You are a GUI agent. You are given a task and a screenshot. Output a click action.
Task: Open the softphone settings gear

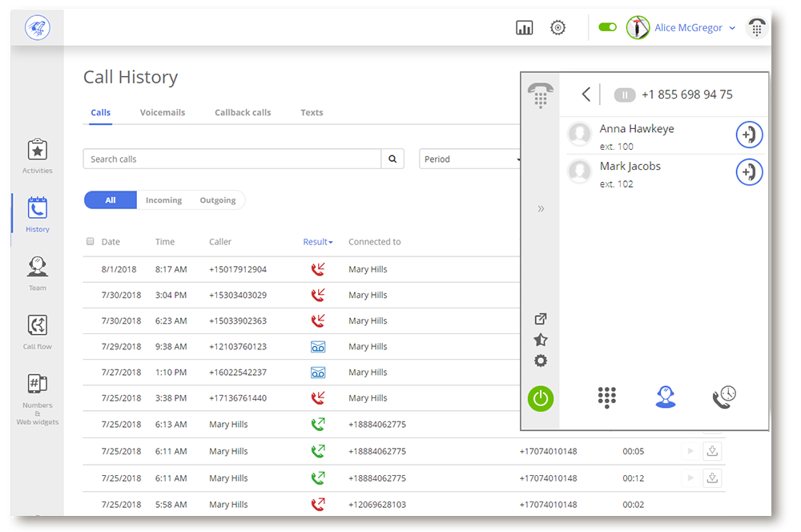[541, 361]
